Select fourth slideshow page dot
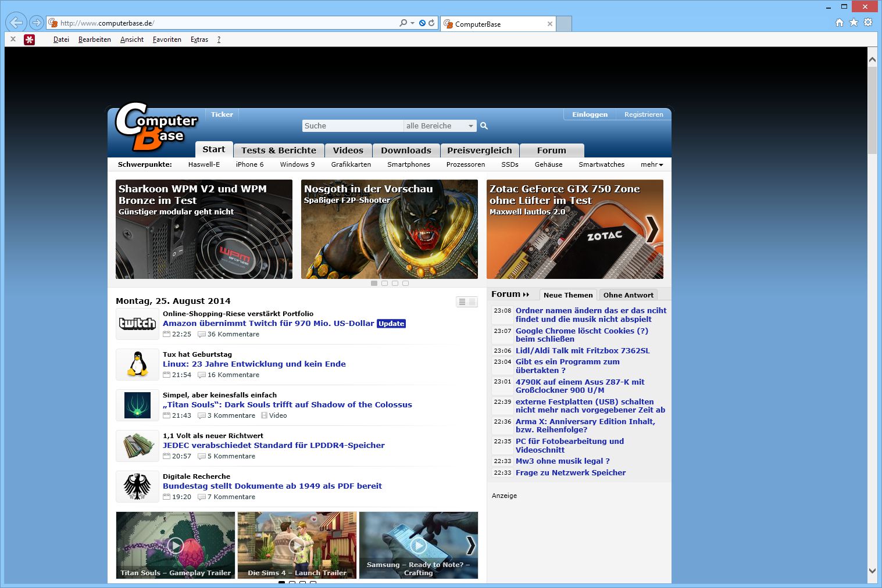The image size is (882, 588). 405,284
